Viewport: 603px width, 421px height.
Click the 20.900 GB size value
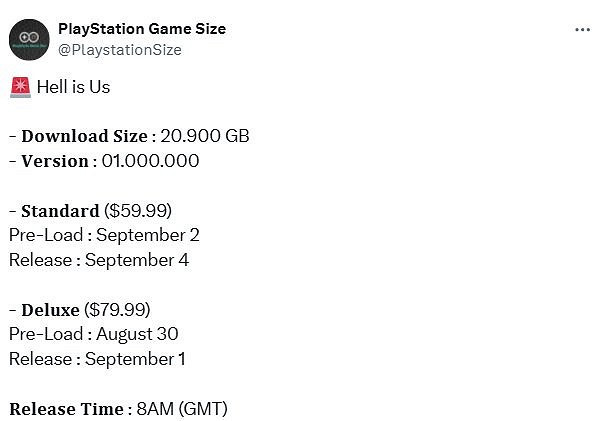(206, 136)
